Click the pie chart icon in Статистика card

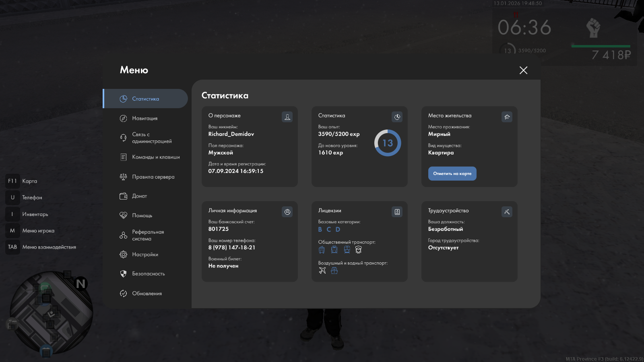[x=397, y=117]
